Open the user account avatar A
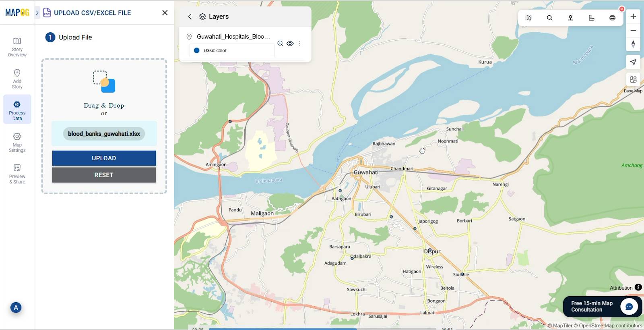The width and height of the screenshot is (644, 330). point(16,307)
